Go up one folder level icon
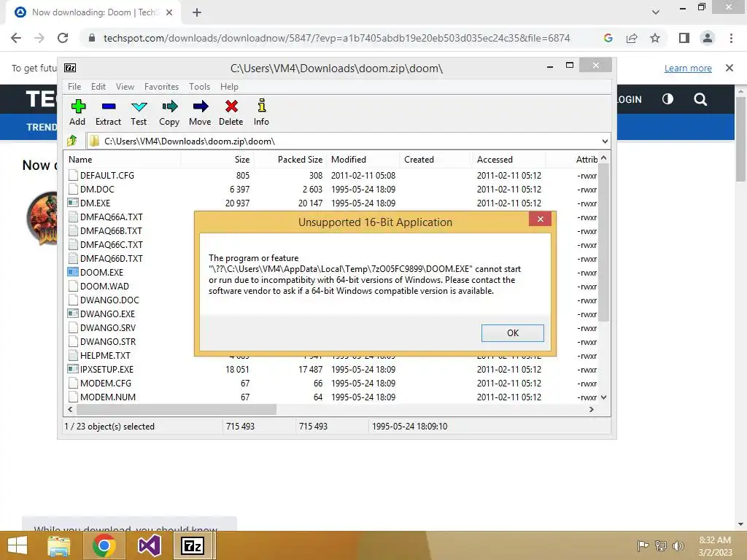 [72, 141]
